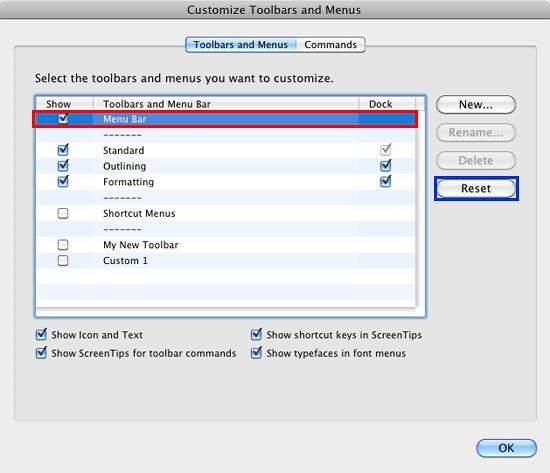The width and height of the screenshot is (550, 473).
Task: Toggle Dock checkbox for Formatting toolbar
Action: (385, 181)
